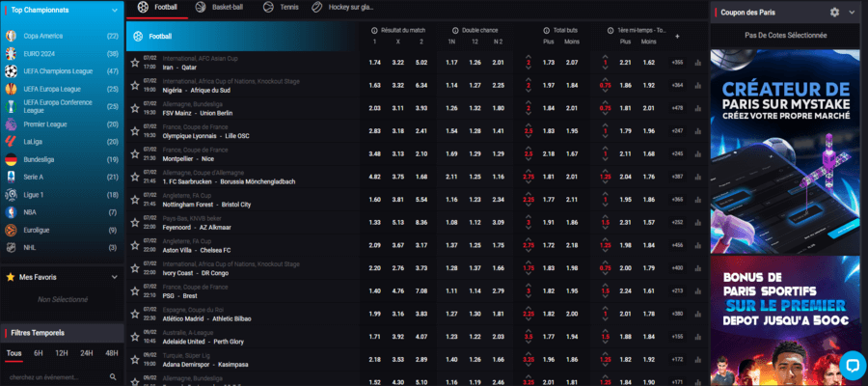Screen dimensions: 868x386
Task: Star the Nottingham Forest - Bristol City match
Action: [x=134, y=200]
